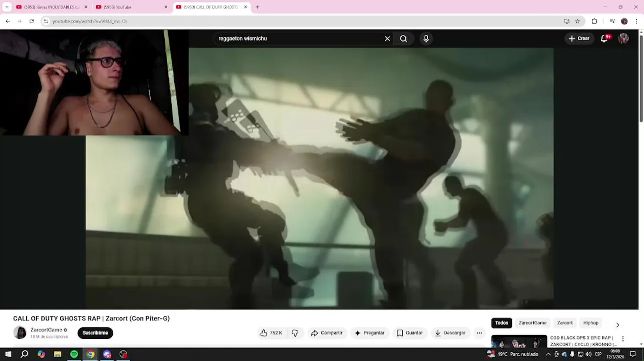Open the taskbar clock and date
Screen dimensions: 644x361
615,354
